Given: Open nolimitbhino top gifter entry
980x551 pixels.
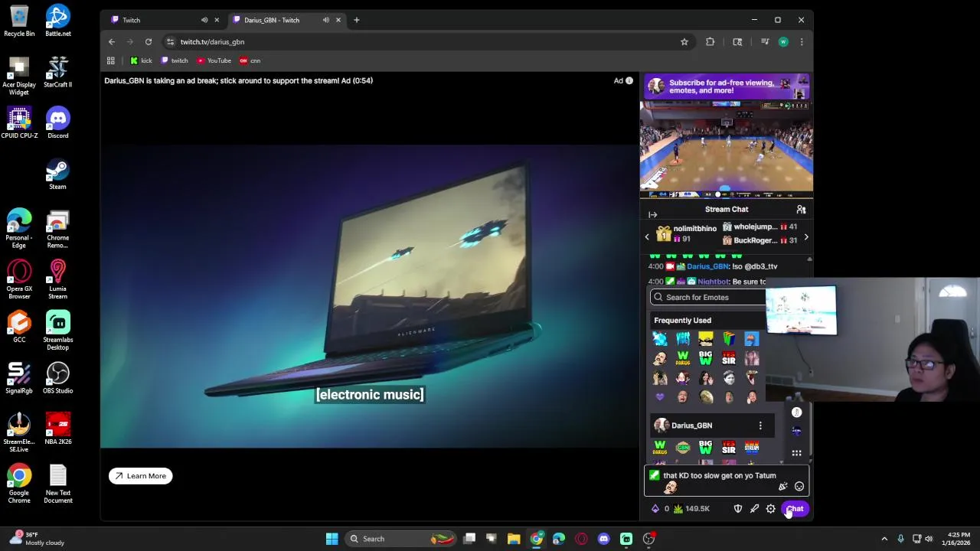Looking at the screenshot, I should tap(686, 233).
